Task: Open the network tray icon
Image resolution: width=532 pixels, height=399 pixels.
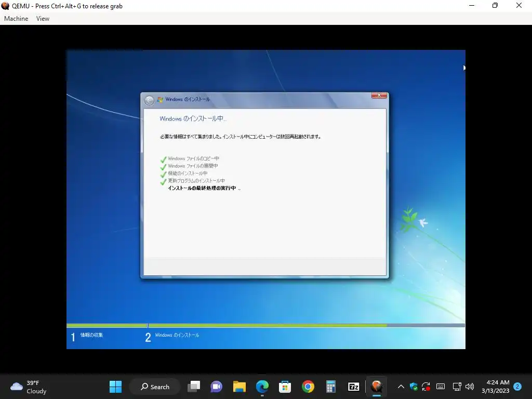Action: [457, 387]
